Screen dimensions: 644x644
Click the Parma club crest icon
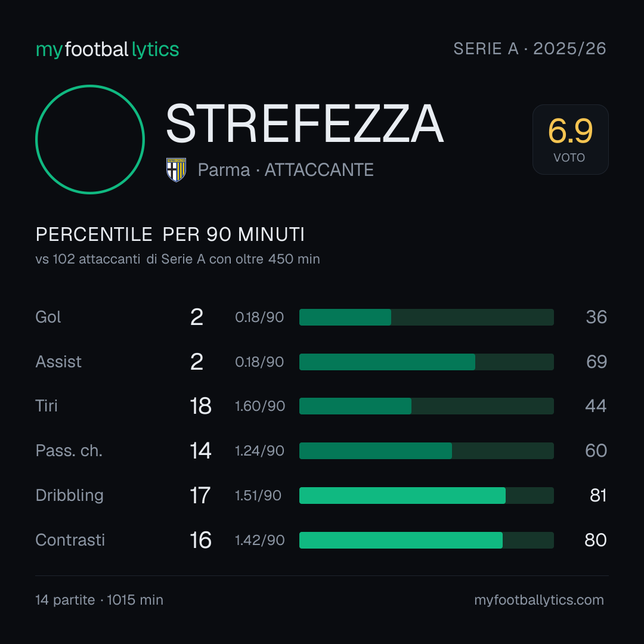(176, 169)
